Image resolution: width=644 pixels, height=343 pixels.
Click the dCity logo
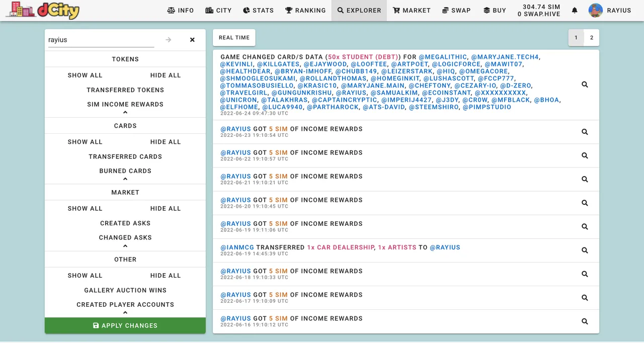pyautogui.click(x=42, y=10)
